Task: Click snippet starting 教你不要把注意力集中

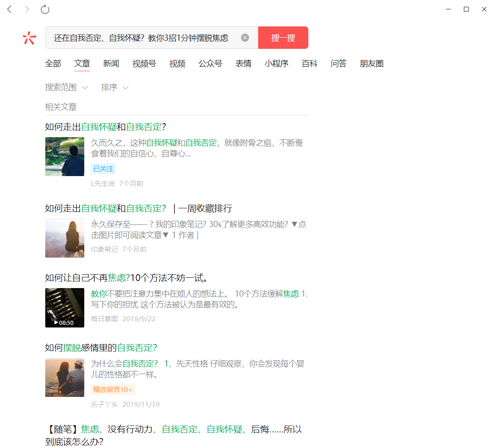Action: (199, 299)
